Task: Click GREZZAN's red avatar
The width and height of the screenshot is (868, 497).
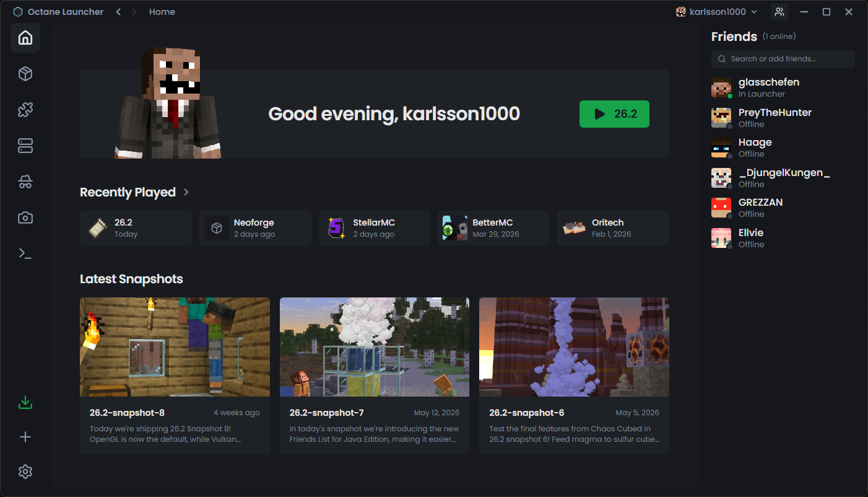Action: point(721,208)
